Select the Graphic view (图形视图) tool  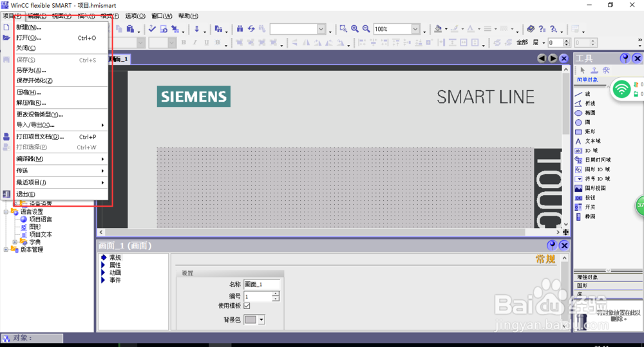click(590, 189)
